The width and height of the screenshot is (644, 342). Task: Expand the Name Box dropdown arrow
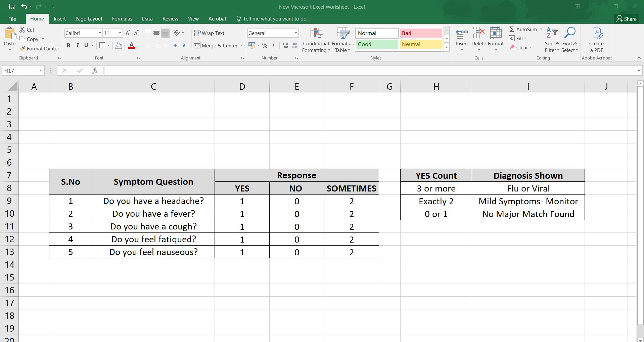tap(40, 71)
